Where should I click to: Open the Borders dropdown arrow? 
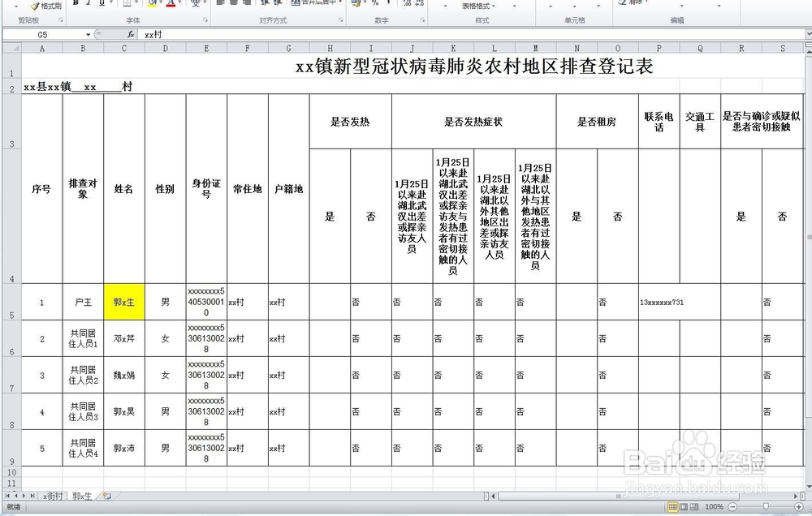[x=136, y=4]
